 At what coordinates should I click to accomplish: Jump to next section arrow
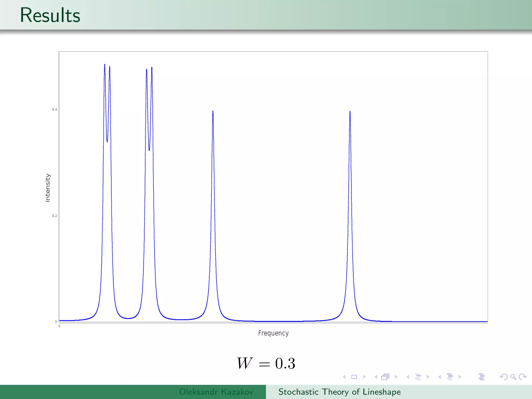pyautogui.click(x=460, y=377)
